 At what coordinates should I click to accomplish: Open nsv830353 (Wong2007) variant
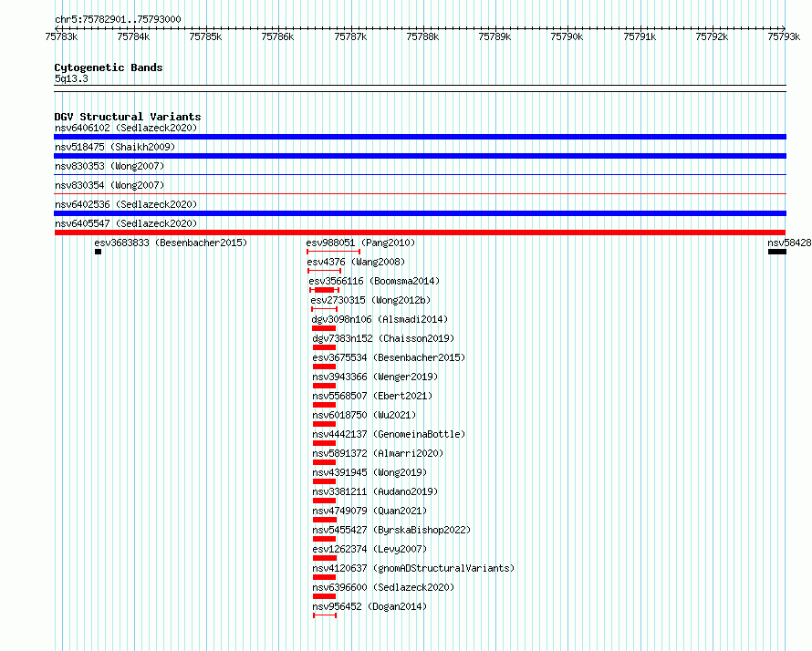[109, 166]
